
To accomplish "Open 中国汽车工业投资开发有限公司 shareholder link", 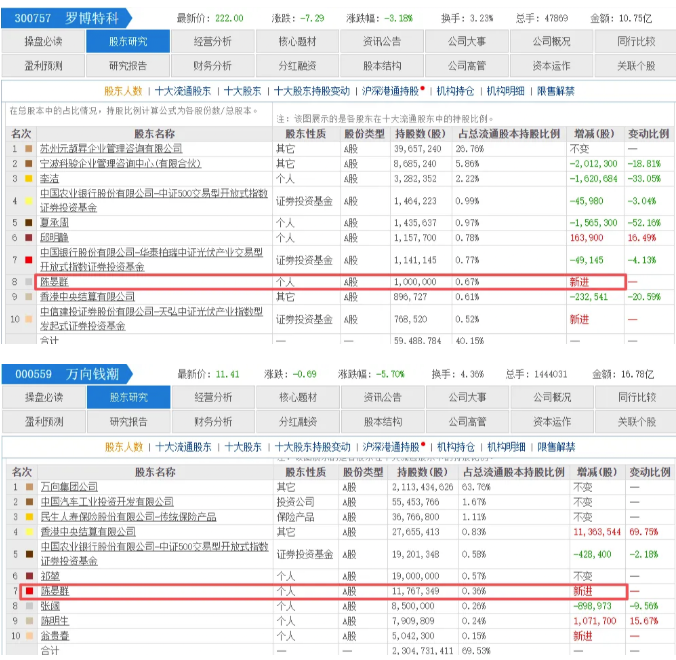I will point(107,502).
